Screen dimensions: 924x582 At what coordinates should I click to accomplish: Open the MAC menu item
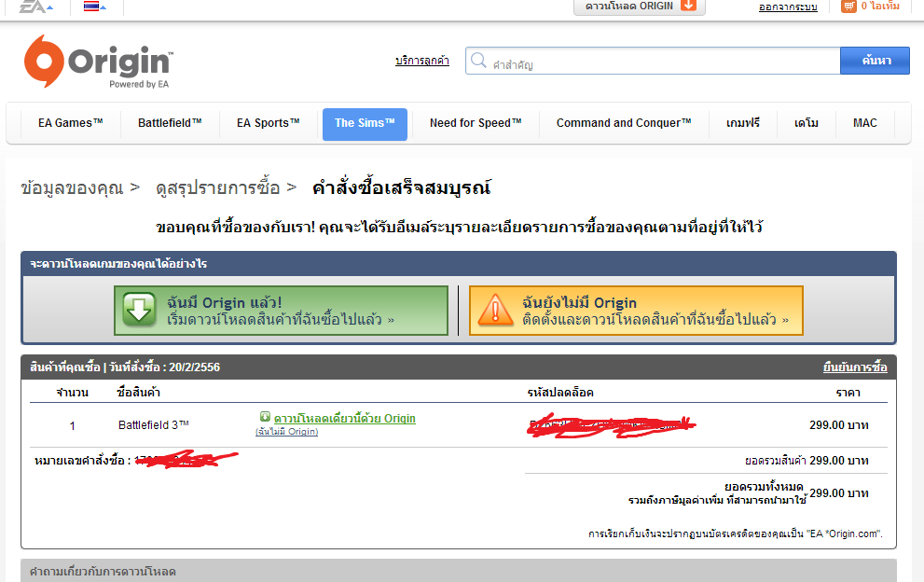(865, 123)
